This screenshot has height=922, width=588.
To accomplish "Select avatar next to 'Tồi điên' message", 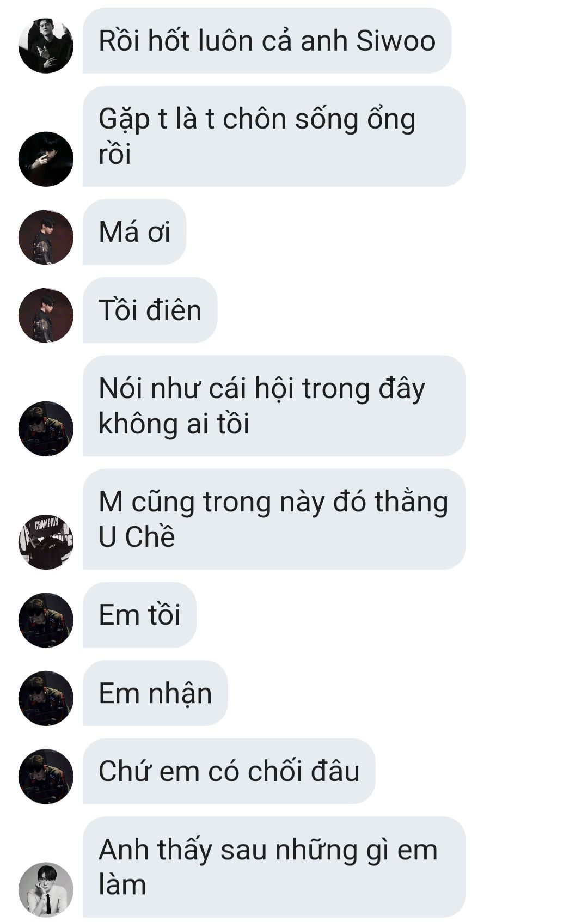I will [46, 315].
